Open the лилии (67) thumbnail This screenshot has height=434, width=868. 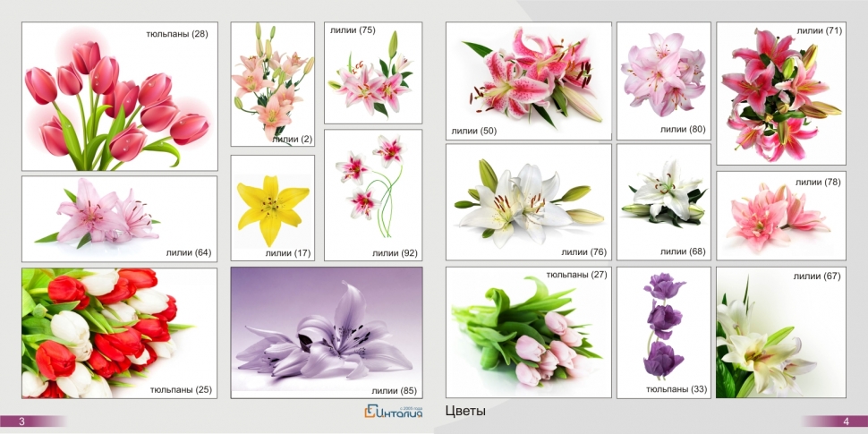(x=781, y=332)
